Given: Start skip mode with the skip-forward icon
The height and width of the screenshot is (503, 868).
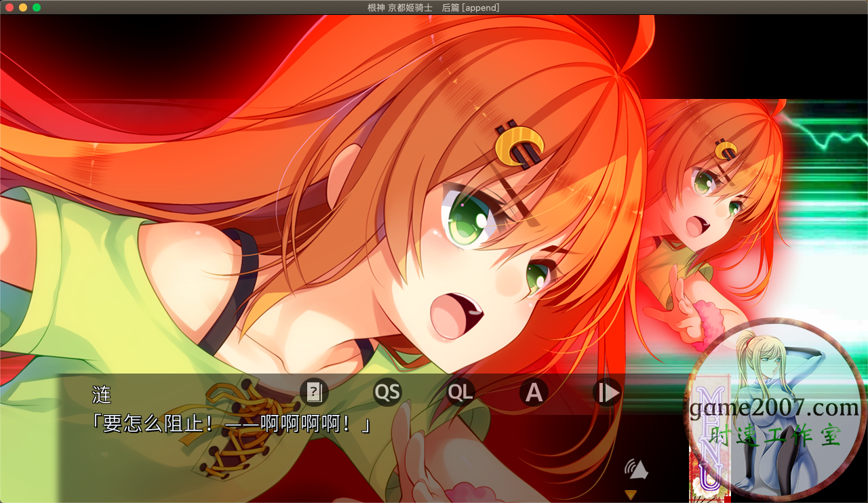Looking at the screenshot, I should click(x=607, y=393).
